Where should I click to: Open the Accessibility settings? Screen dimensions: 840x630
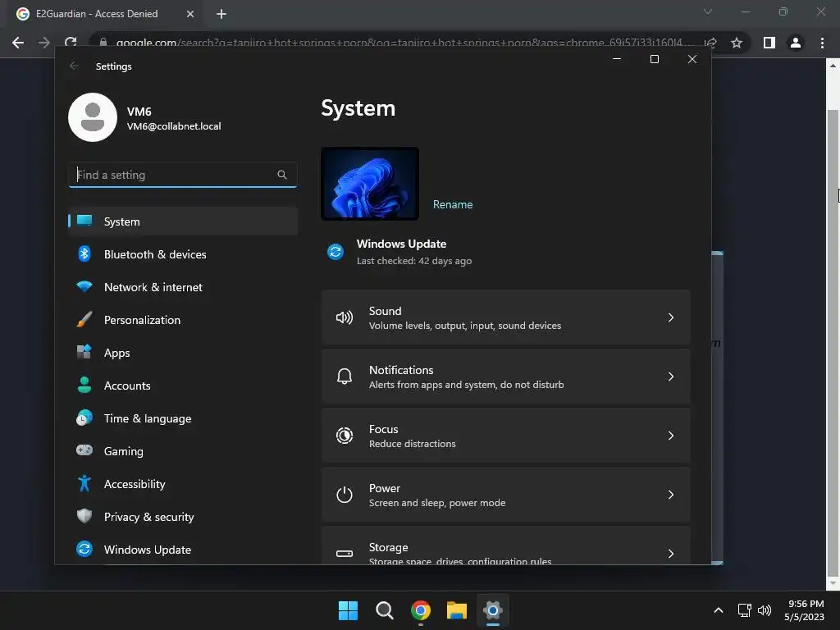coord(183,484)
